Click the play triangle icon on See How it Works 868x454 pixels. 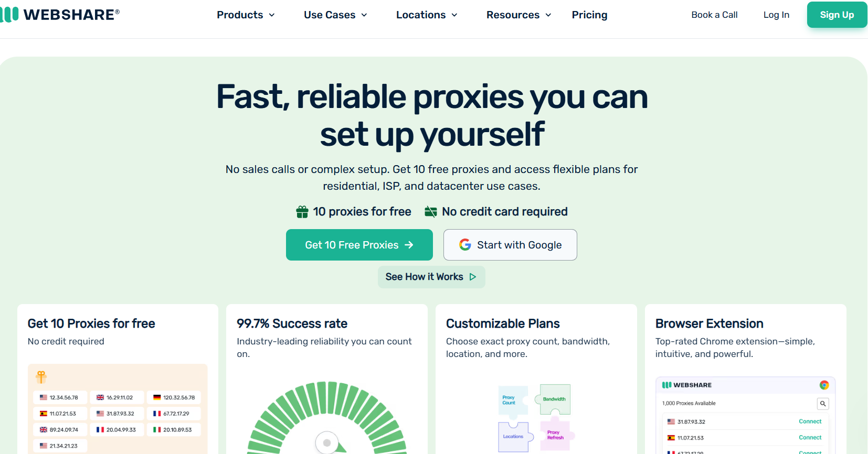pyautogui.click(x=473, y=277)
